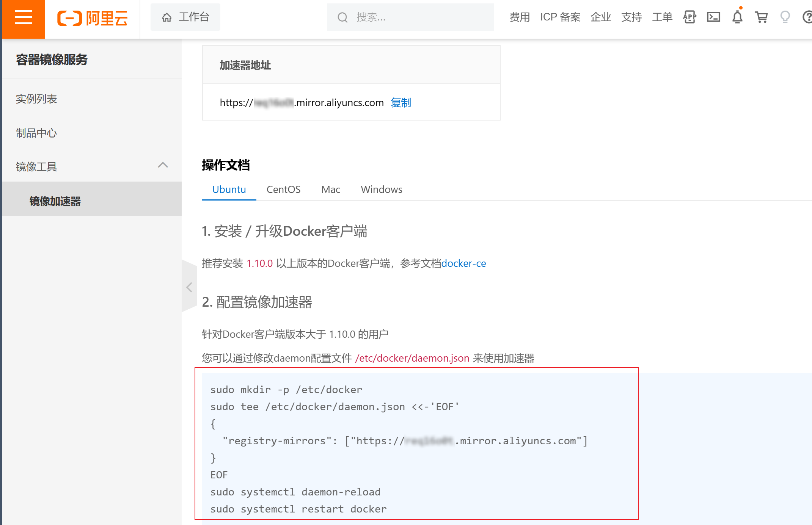
Task: Open 实例列表 in sidebar
Action: (36, 99)
